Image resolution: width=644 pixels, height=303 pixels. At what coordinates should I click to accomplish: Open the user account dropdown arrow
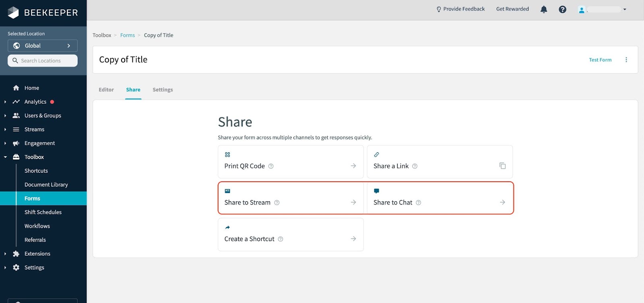pyautogui.click(x=625, y=10)
